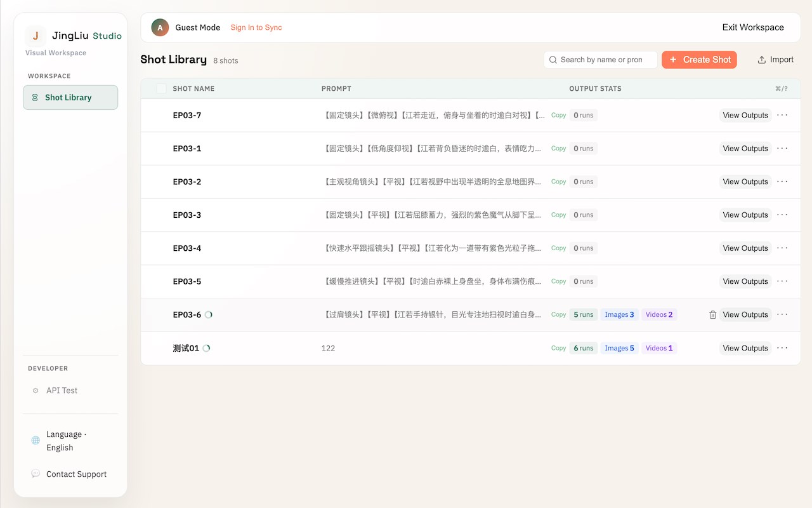
Task: Open more options for 测试01
Action: pyautogui.click(x=782, y=347)
